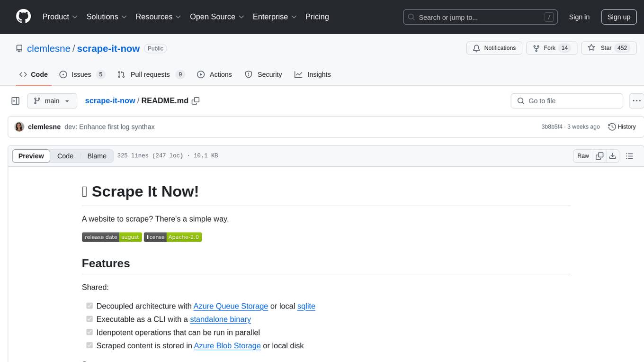Toggle the Idenpotent operations checkbox
Viewport: 644px width, 362px height.
point(89,332)
